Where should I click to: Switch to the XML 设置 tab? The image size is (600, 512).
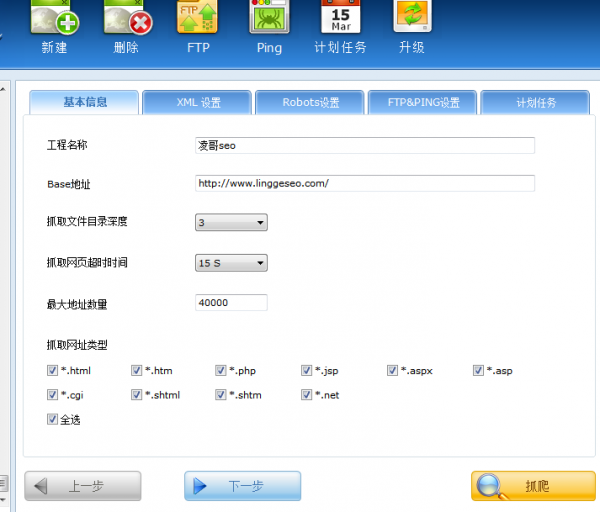(x=197, y=102)
